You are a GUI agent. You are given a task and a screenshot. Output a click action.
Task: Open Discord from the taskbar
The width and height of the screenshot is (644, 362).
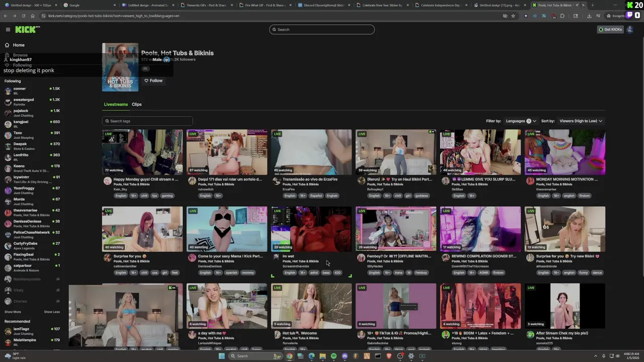(x=345, y=356)
